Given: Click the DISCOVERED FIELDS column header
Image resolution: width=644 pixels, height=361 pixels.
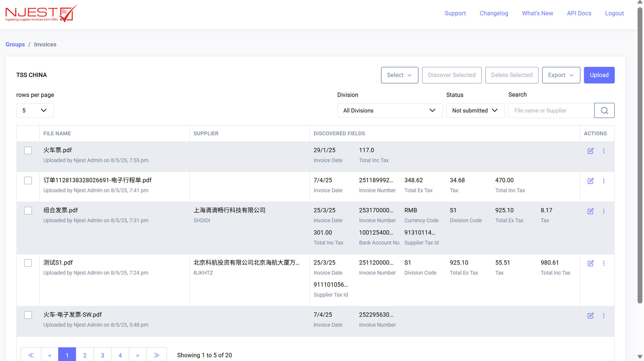Looking at the screenshot, I should (339, 133).
